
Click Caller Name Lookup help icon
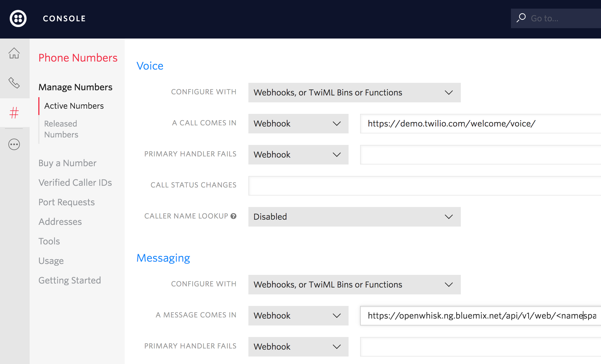pyautogui.click(x=233, y=216)
